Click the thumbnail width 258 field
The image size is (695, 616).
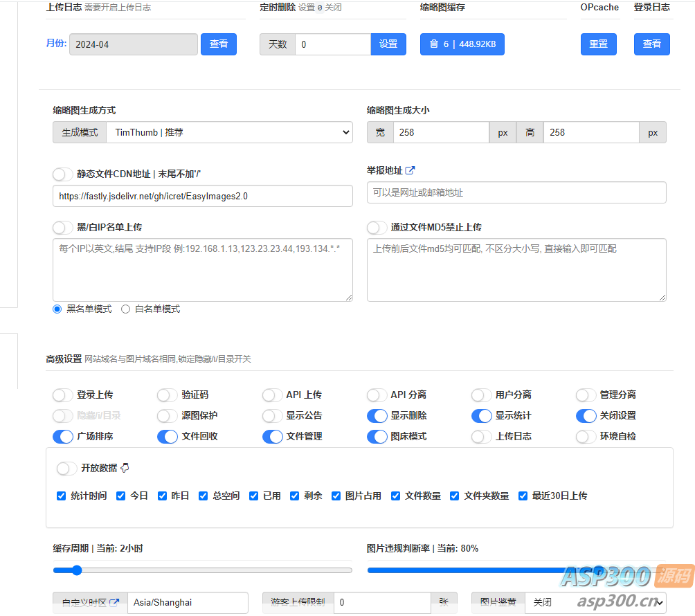(441, 132)
